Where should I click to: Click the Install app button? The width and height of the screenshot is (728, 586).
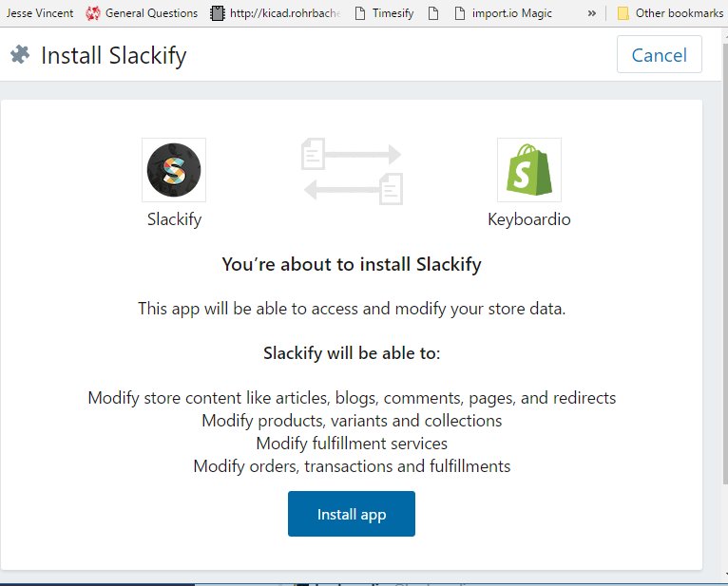pyautogui.click(x=352, y=514)
